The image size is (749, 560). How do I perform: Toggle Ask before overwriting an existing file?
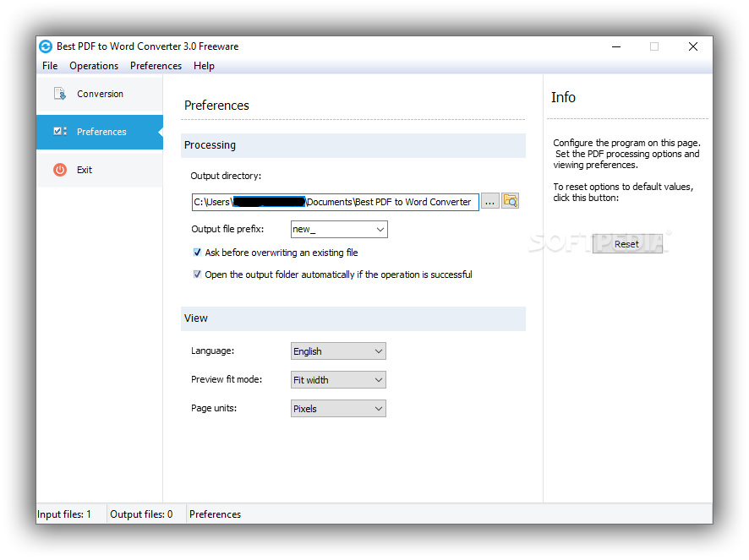pyautogui.click(x=197, y=252)
